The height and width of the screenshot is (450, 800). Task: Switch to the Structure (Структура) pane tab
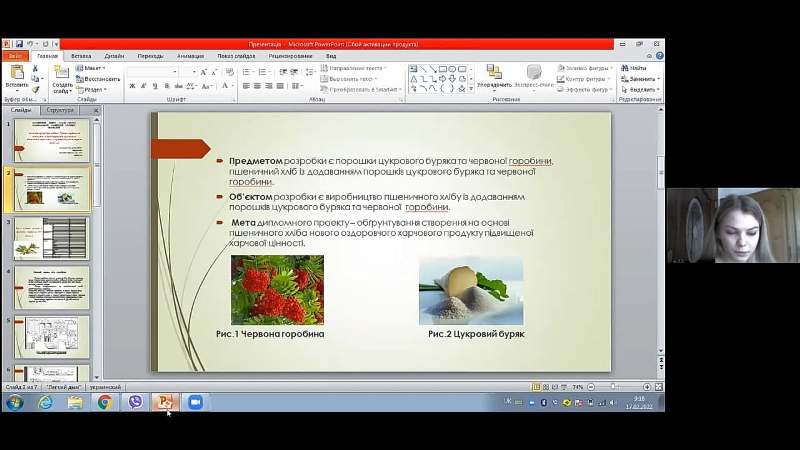tap(60, 110)
